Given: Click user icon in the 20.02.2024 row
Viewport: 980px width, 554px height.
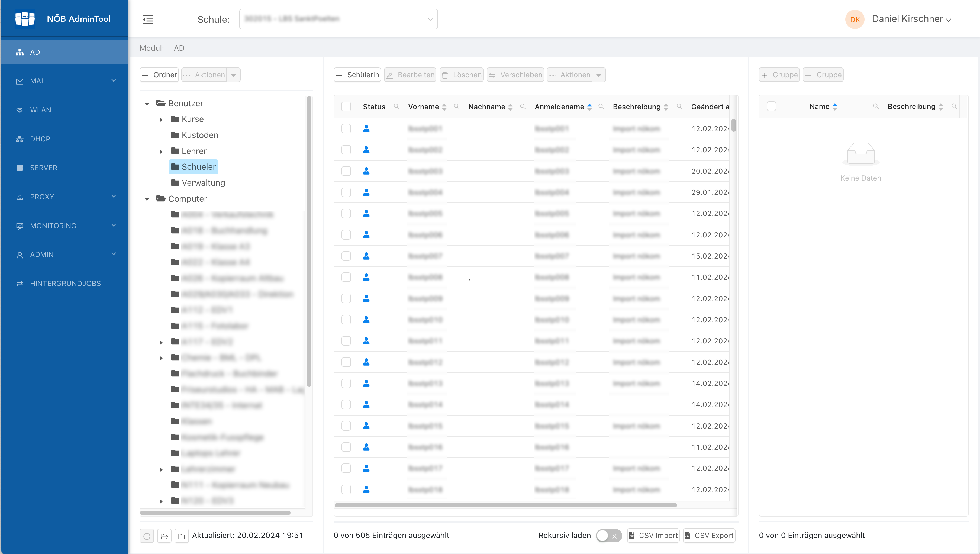Looking at the screenshot, I should click(x=366, y=171).
